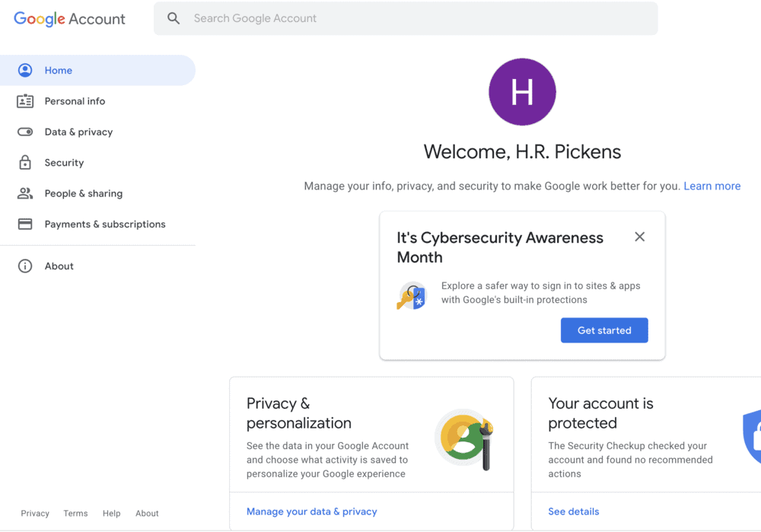
Task: Open Security via the lock icon
Action: [x=25, y=162]
